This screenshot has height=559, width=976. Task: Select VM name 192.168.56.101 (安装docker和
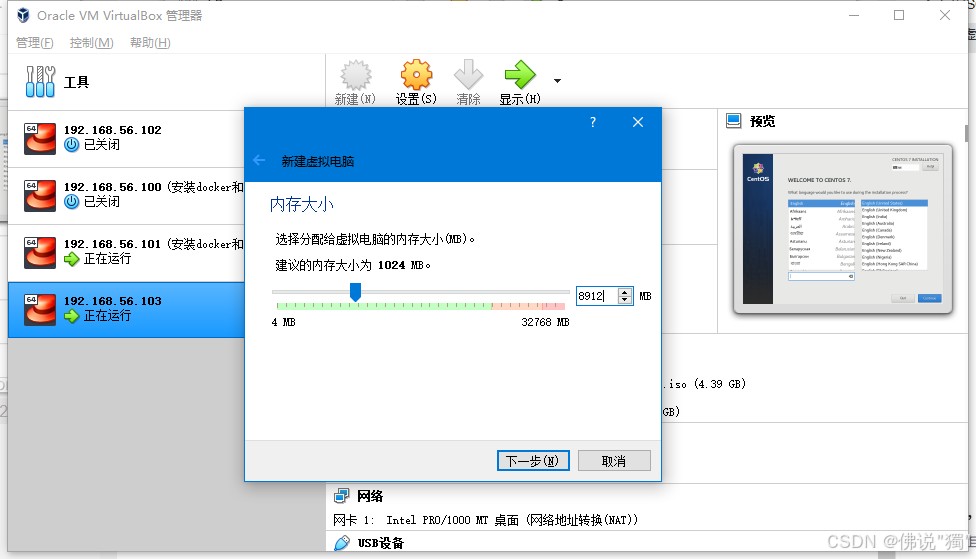pyautogui.click(x=153, y=244)
